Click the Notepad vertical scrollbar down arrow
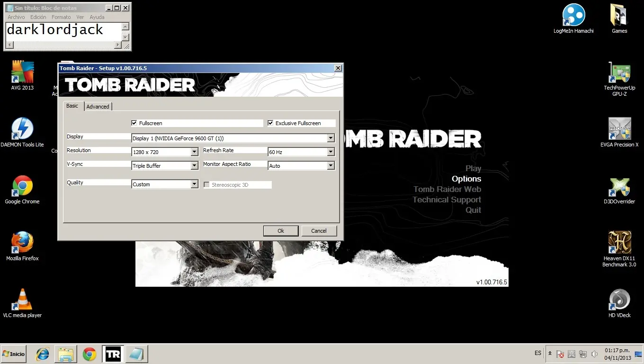 pyautogui.click(x=125, y=37)
